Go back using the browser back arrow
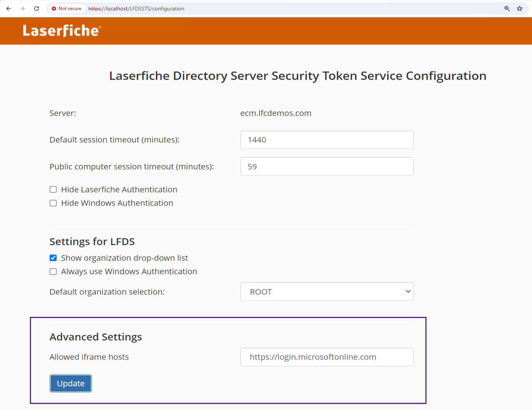Image resolution: width=532 pixels, height=409 pixels. 9,9
